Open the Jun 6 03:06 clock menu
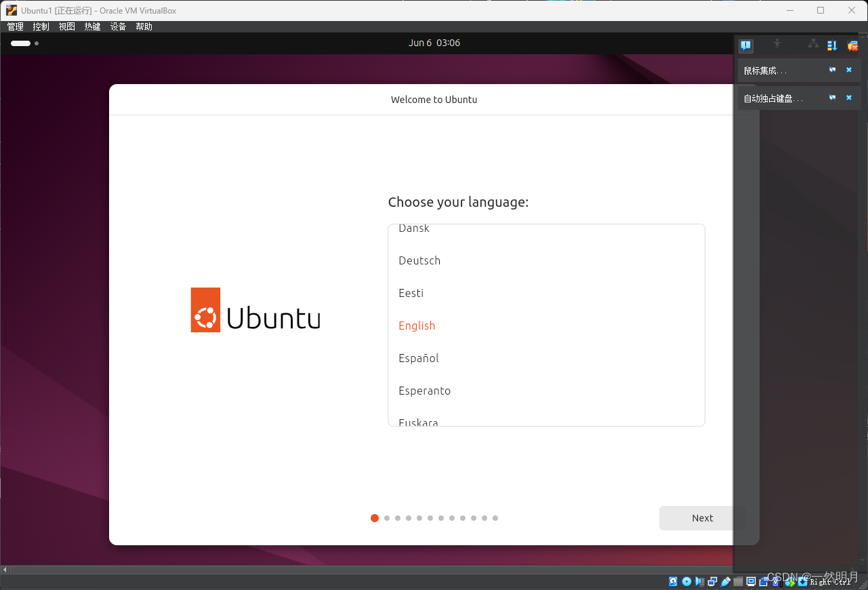Screen dimensions: 868x590 (434, 43)
